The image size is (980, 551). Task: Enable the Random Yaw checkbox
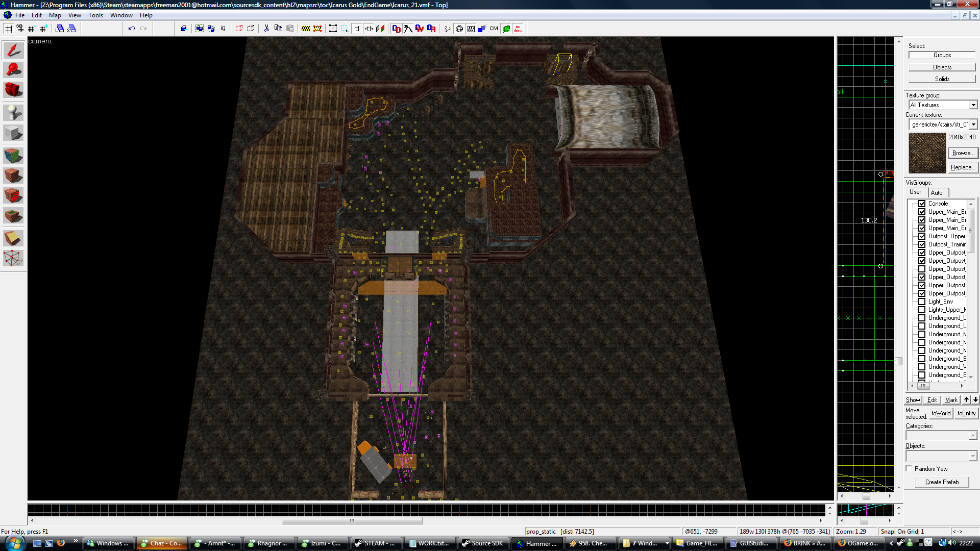909,468
